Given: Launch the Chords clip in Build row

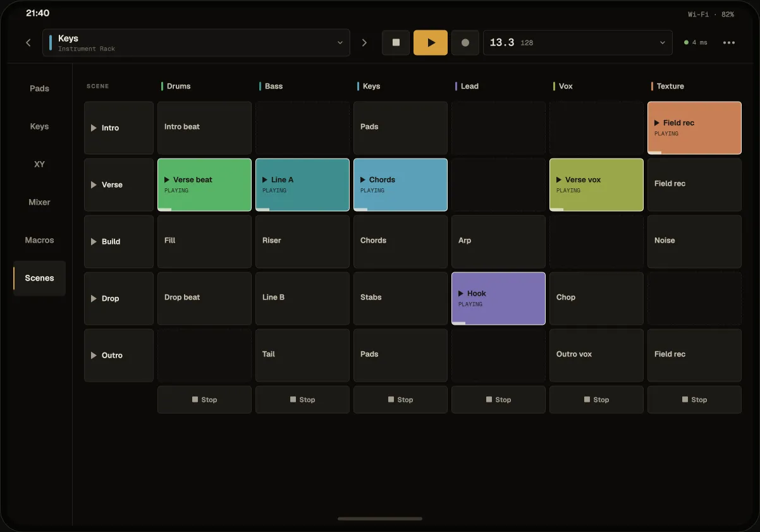Looking at the screenshot, I should click(x=400, y=241).
